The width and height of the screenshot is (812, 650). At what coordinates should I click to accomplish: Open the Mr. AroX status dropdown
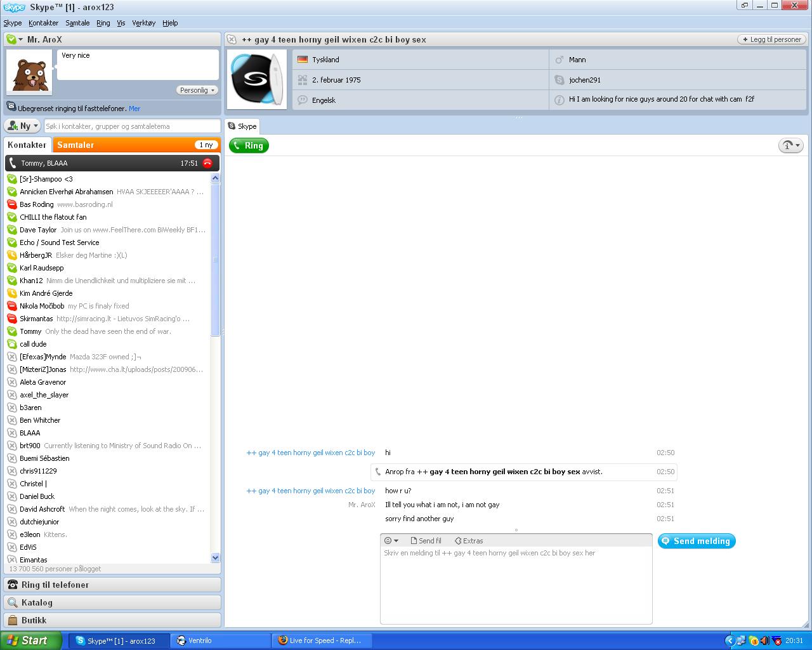20,39
